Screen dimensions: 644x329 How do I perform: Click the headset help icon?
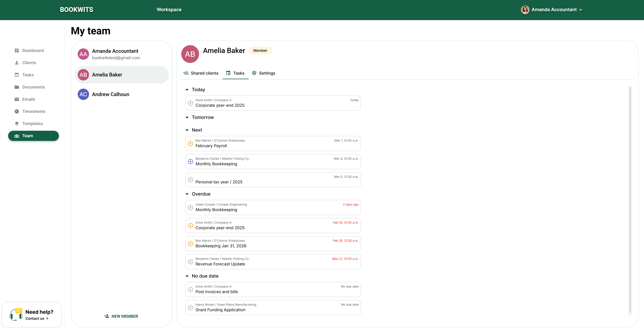pyautogui.click(x=16, y=315)
